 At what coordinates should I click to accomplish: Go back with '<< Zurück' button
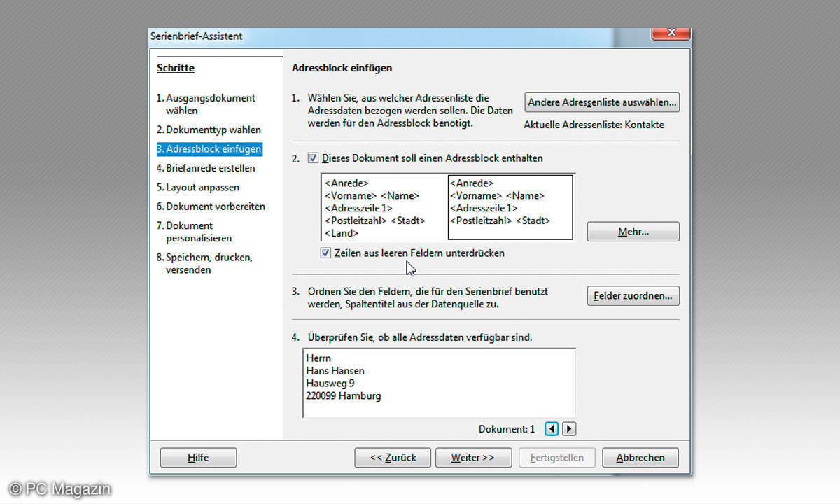coord(393,458)
